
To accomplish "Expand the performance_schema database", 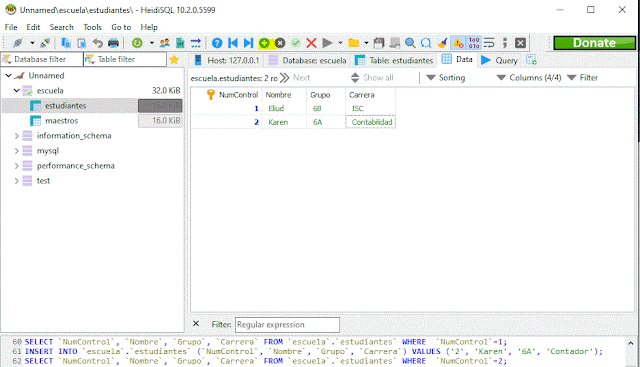I will click(16, 166).
